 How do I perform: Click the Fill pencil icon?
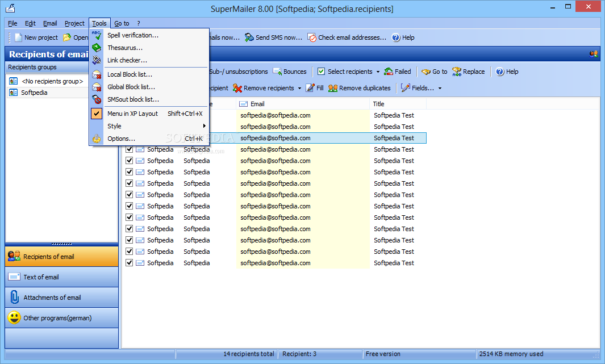tap(310, 88)
